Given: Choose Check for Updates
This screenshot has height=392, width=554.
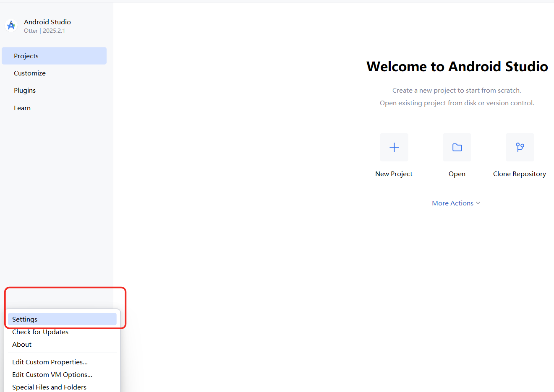Looking at the screenshot, I should click(40, 332).
